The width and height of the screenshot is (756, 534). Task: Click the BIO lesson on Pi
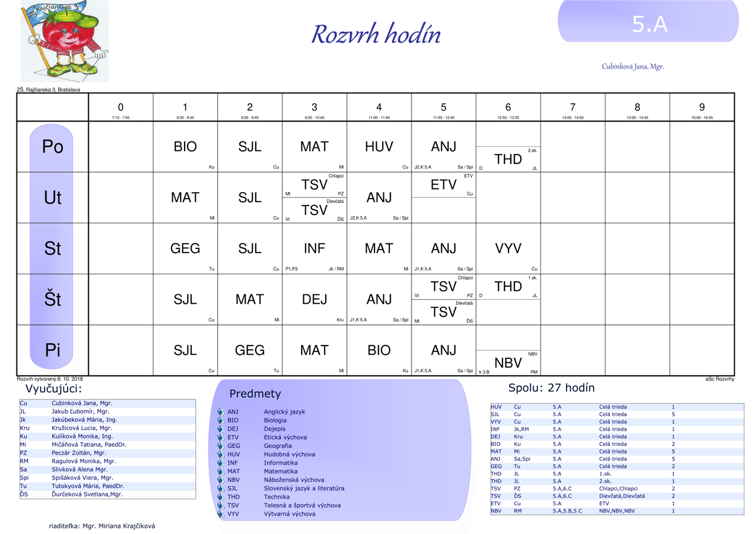(379, 351)
